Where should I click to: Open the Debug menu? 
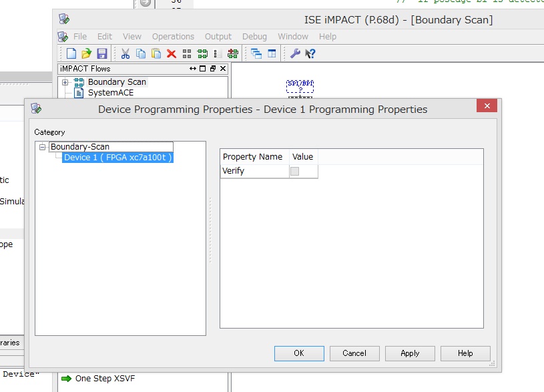pyautogui.click(x=254, y=37)
